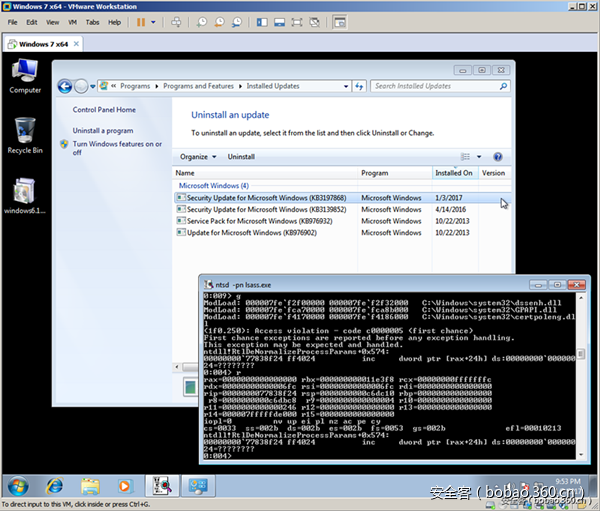This screenshot has height=511, width=600.
Task: Open the Computer desktop icon
Action: tap(25, 74)
